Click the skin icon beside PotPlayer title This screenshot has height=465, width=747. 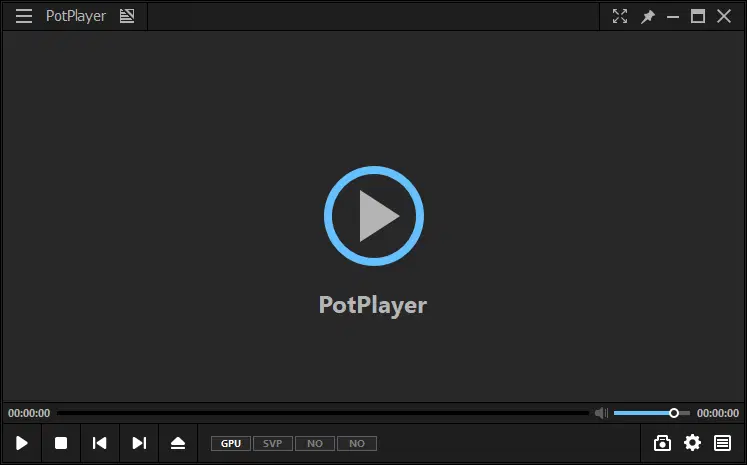click(127, 16)
